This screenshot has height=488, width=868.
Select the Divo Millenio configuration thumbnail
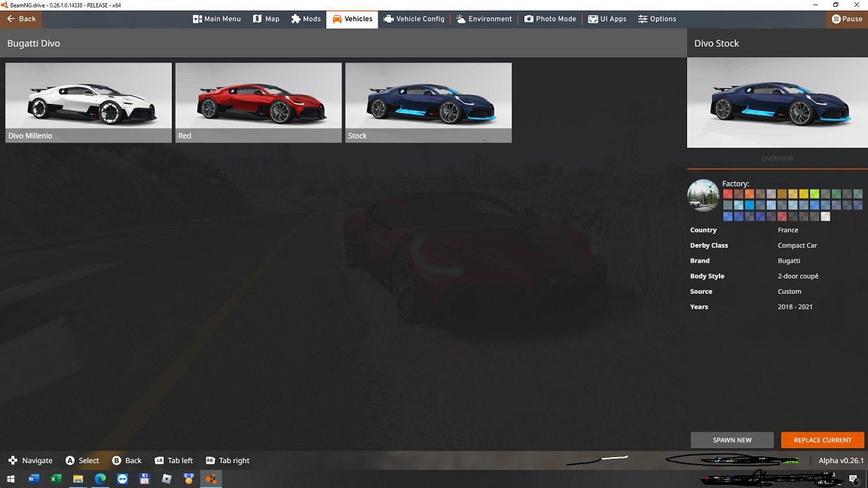pyautogui.click(x=88, y=102)
